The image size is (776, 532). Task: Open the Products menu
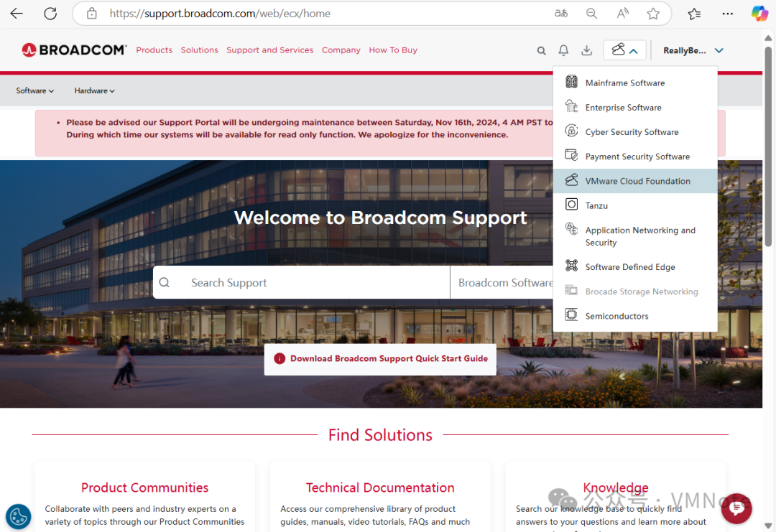tap(154, 50)
